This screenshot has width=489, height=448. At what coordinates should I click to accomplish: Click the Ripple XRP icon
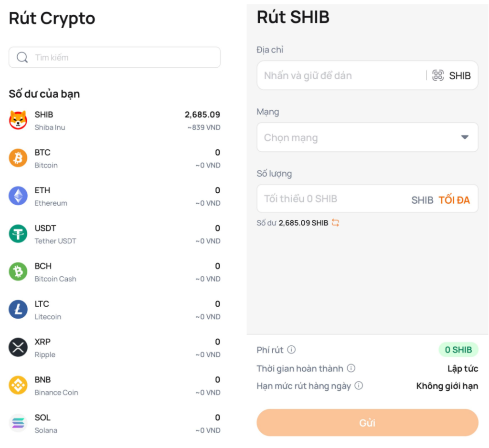(x=18, y=347)
